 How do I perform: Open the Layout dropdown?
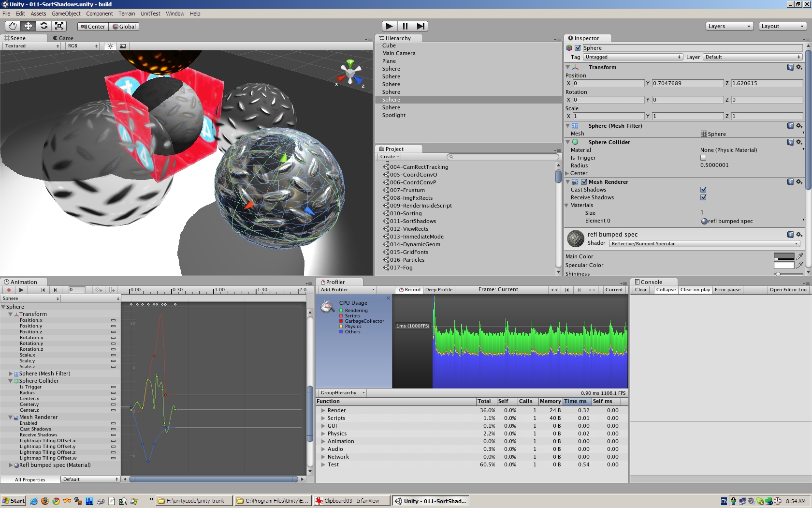(x=782, y=26)
